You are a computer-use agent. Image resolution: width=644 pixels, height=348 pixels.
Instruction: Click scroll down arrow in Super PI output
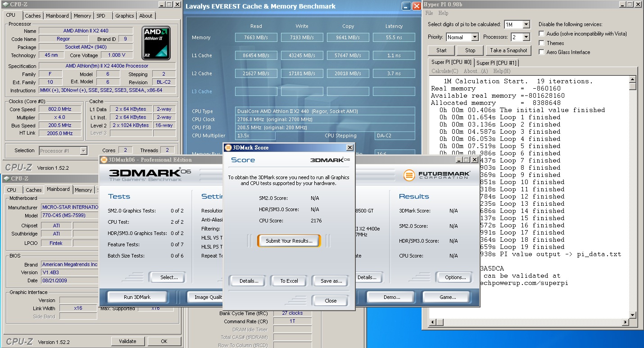633,315
